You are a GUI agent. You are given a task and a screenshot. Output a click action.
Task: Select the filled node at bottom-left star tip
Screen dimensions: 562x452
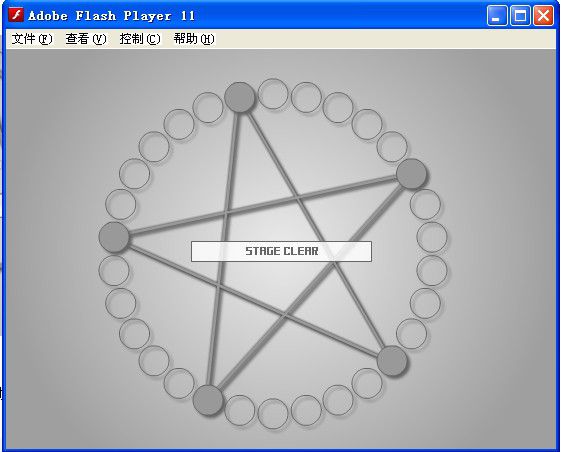[208, 400]
